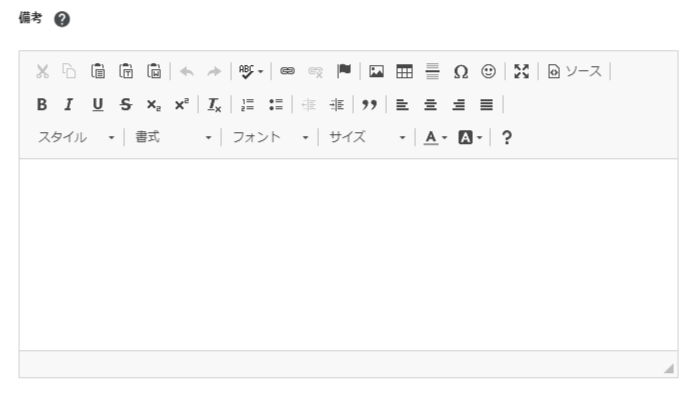Open the フォント font dropdown
Screen dimensions: 696x394
coord(270,137)
